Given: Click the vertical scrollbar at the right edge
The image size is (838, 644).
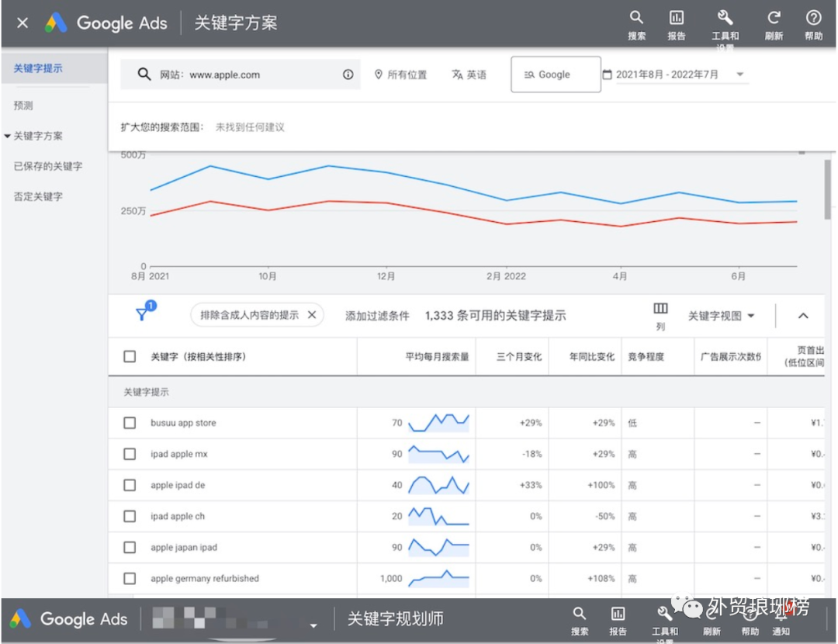Looking at the screenshot, I should (827, 190).
